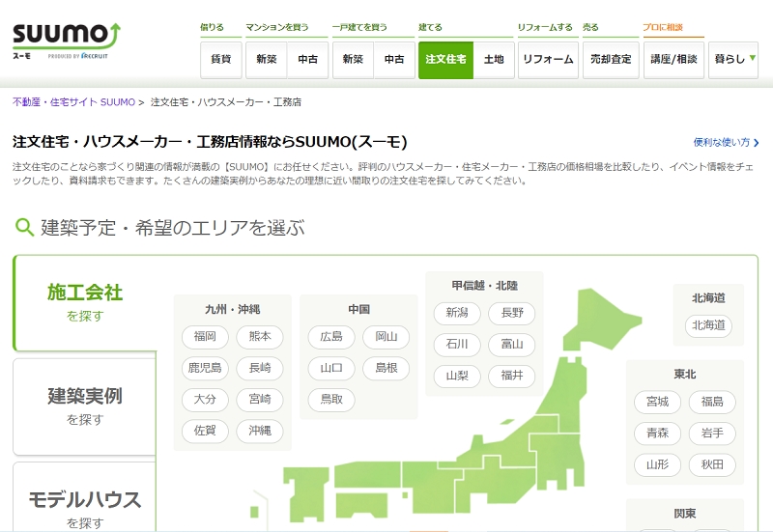Choose 島根 prefecture

(386, 368)
